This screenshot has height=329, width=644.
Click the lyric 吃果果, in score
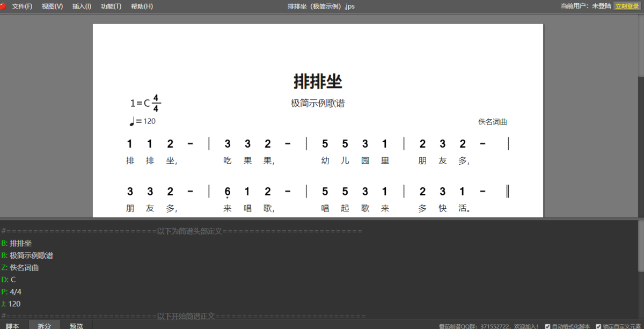(250, 160)
